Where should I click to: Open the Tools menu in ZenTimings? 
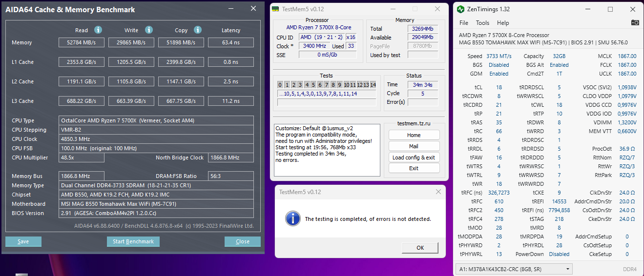click(482, 23)
